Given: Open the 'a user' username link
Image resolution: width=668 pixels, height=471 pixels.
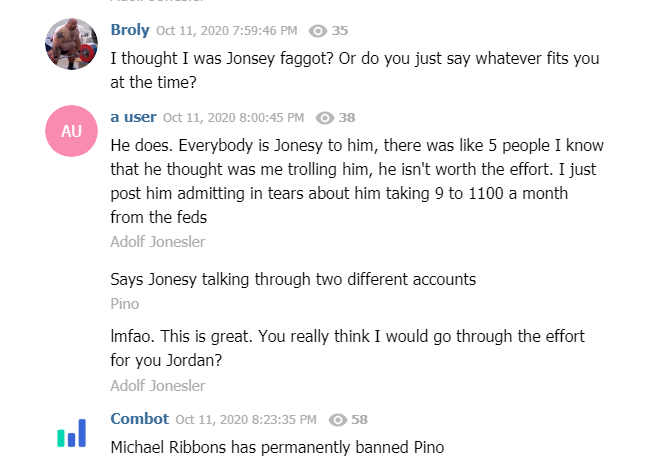Looking at the screenshot, I should click(x=133, y=117).
